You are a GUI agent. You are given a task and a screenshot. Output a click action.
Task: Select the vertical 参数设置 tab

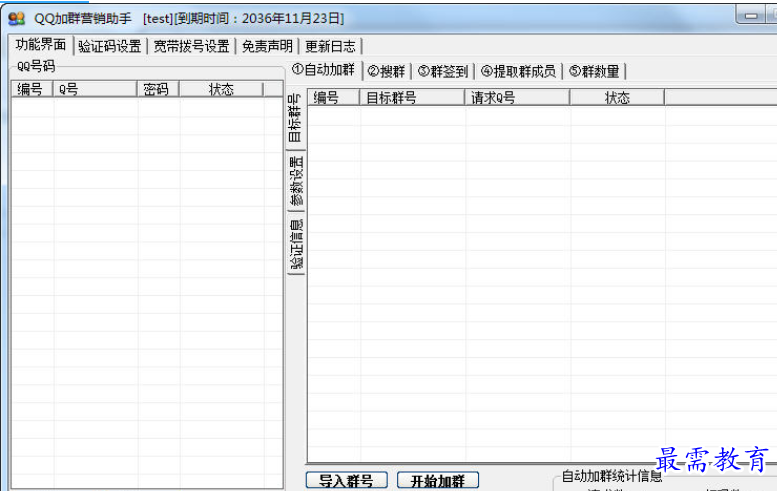point(296,181)
